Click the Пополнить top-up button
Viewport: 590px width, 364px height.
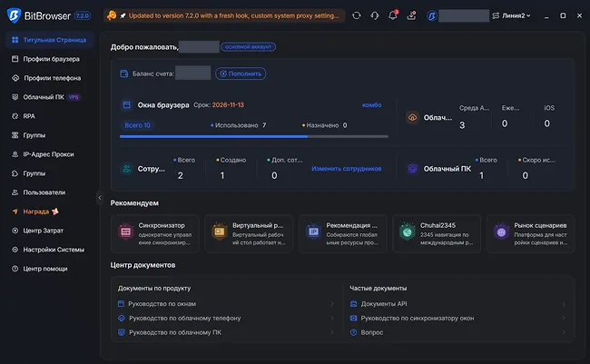coord(241,74)
